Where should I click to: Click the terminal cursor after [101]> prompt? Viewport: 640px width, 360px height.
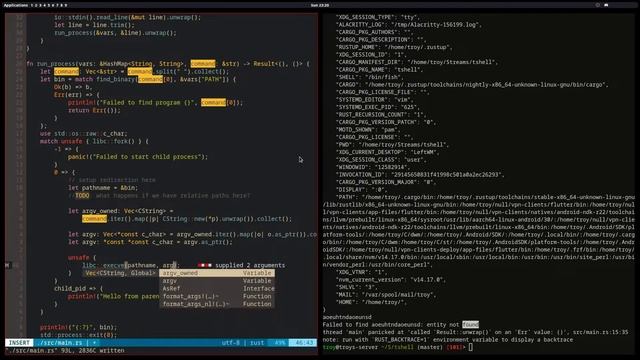(471, 347)
